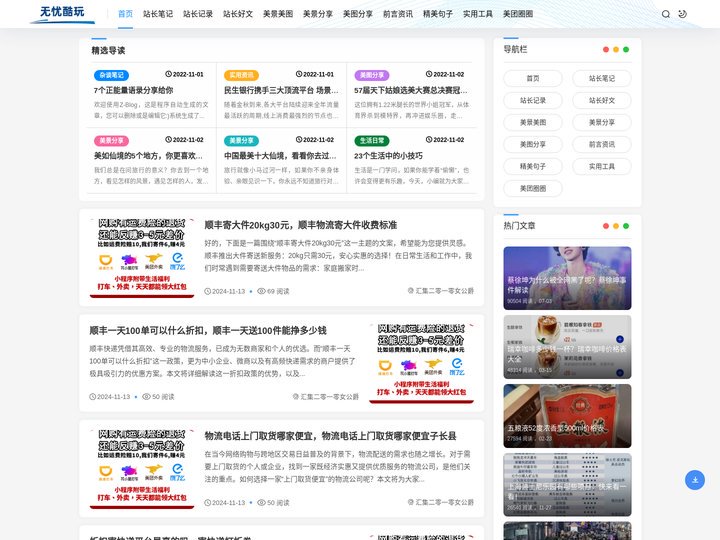Click the 精选导读 section heading

[x=108, y=51]
